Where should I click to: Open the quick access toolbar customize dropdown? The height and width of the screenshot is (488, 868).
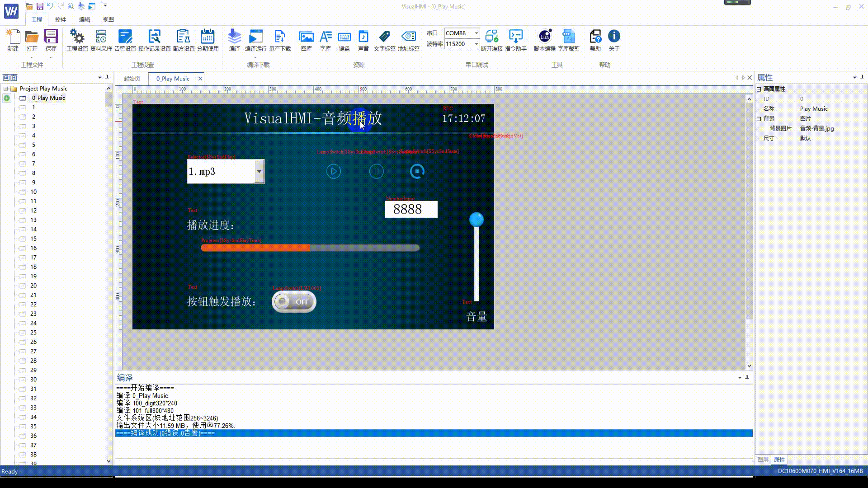click(105, 5)
